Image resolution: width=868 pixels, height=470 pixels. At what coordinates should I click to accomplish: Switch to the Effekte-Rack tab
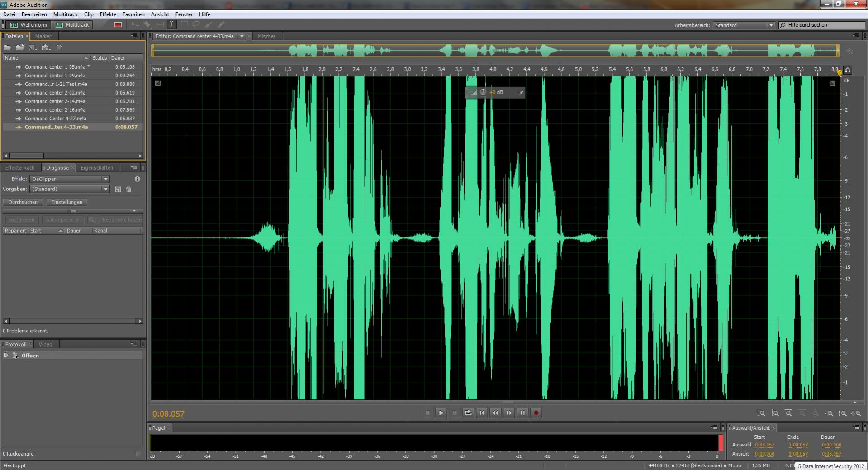[20, 168]
